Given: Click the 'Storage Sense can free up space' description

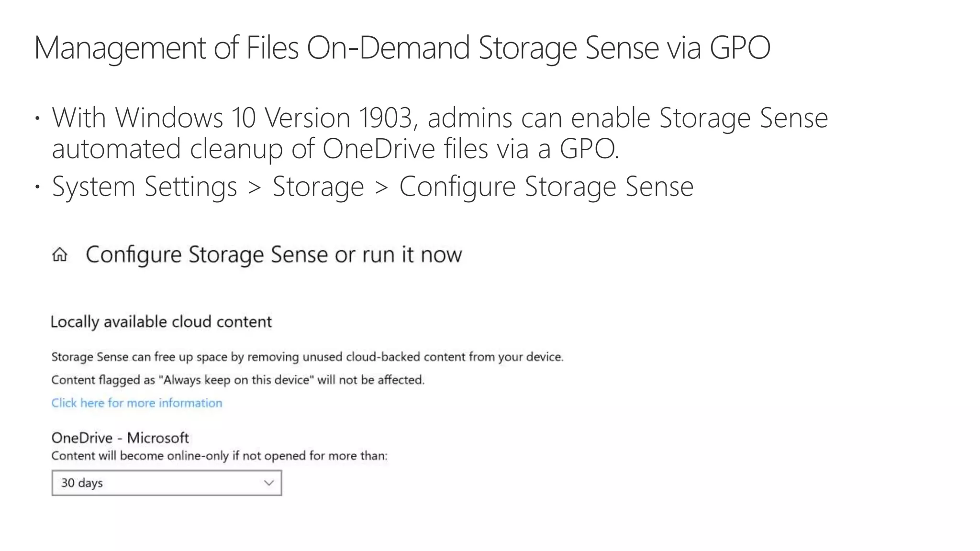Looking at the screenshot, I should pyautogui.click(x=307, y=357).
